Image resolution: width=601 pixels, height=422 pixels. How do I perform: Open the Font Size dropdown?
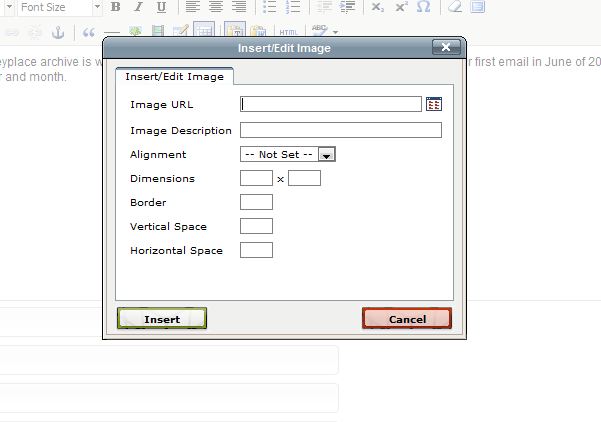pos(56,7)
